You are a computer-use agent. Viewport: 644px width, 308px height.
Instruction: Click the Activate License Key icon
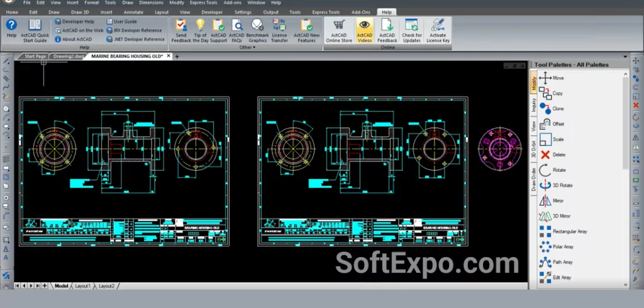point(438,30)
